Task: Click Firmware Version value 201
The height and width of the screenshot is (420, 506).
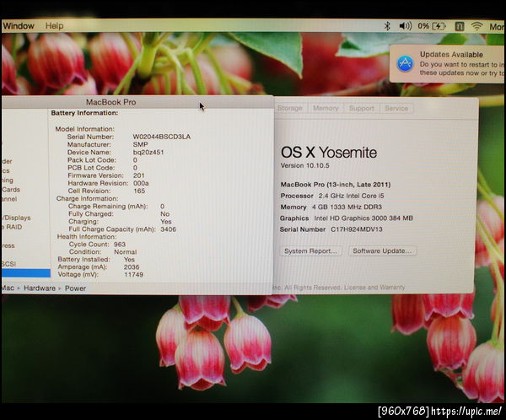Action: click(139, 175)
